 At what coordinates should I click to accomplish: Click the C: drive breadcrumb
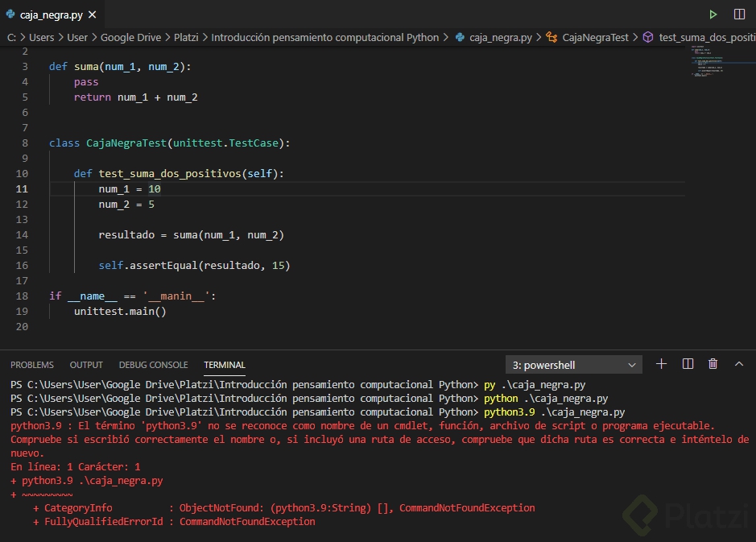[11, 38]
